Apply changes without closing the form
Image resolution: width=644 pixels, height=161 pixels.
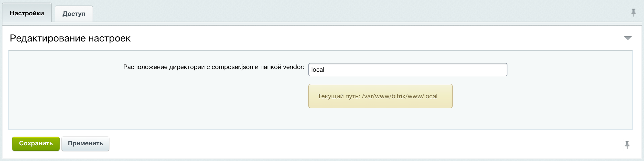(x=85, y=143)
